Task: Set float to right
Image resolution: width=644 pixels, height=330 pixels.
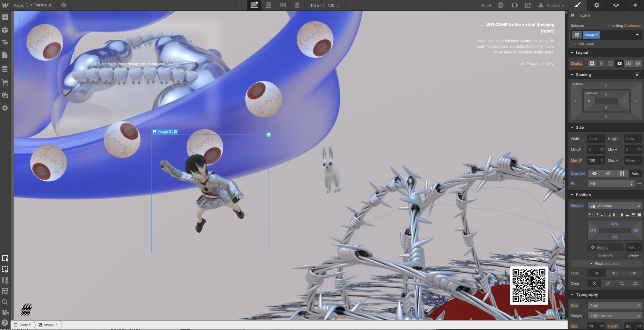Action: click(x=633, y=273)
